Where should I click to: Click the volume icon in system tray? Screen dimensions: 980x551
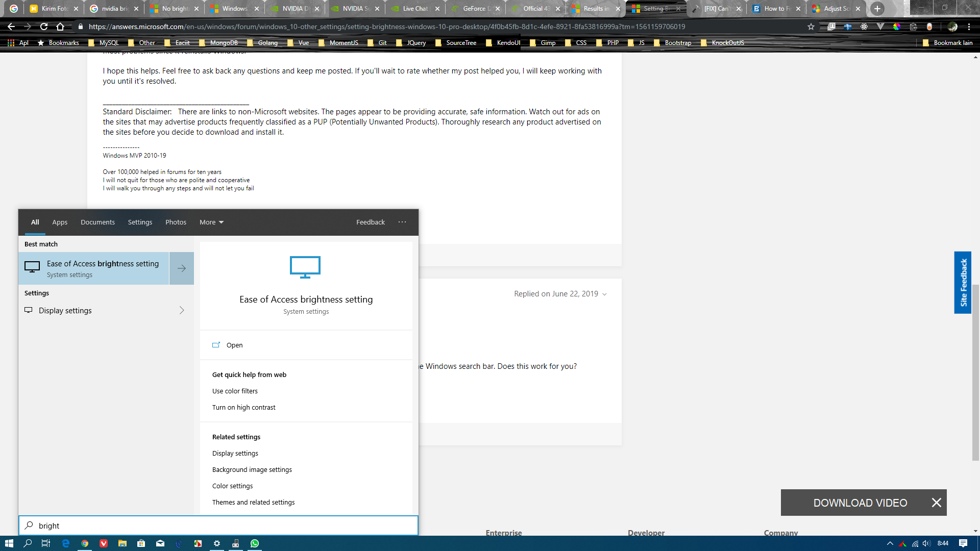926,543
